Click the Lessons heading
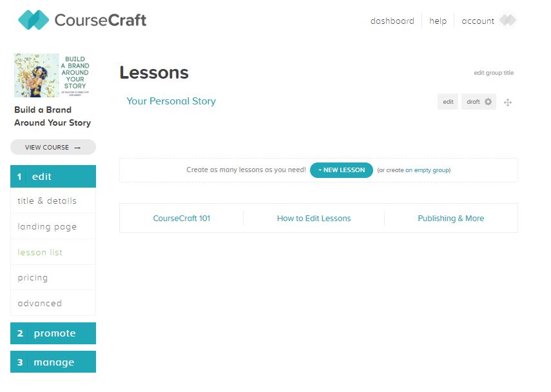The height and width of the screenshot is (392, 551). [154, 72]
